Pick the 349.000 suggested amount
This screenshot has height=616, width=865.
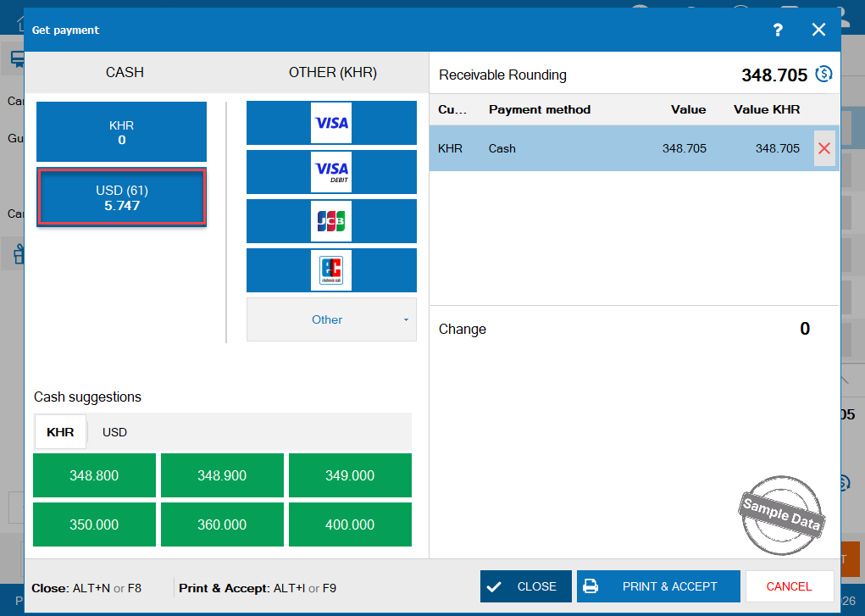point(350,475)
